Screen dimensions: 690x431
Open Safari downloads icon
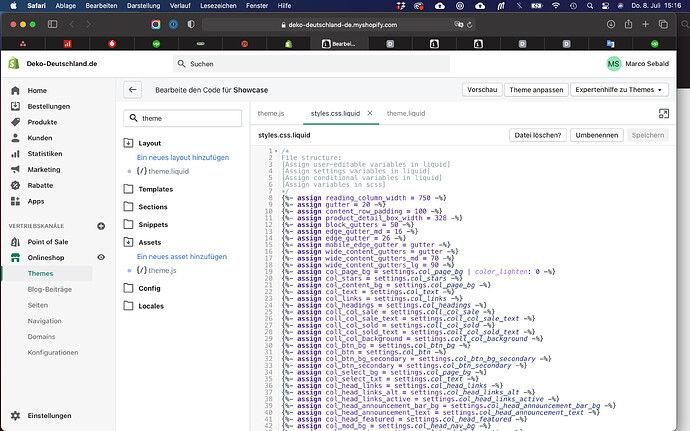(611, 24)
